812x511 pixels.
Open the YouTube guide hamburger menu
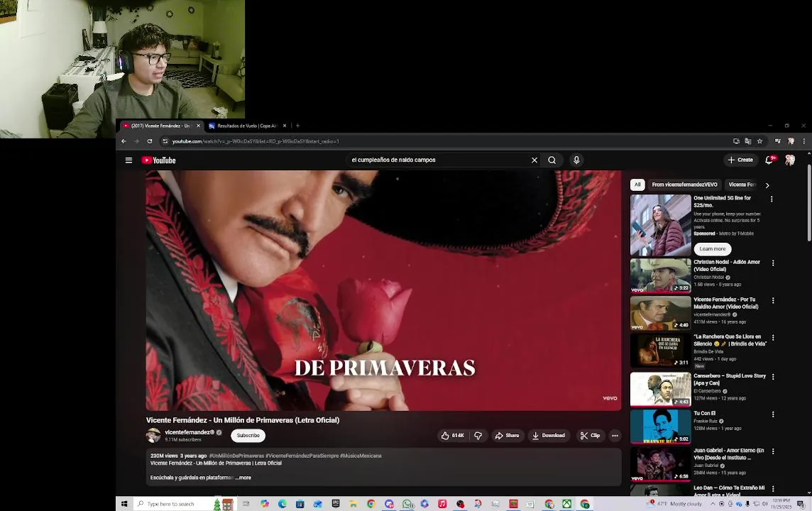coord(129,160)
